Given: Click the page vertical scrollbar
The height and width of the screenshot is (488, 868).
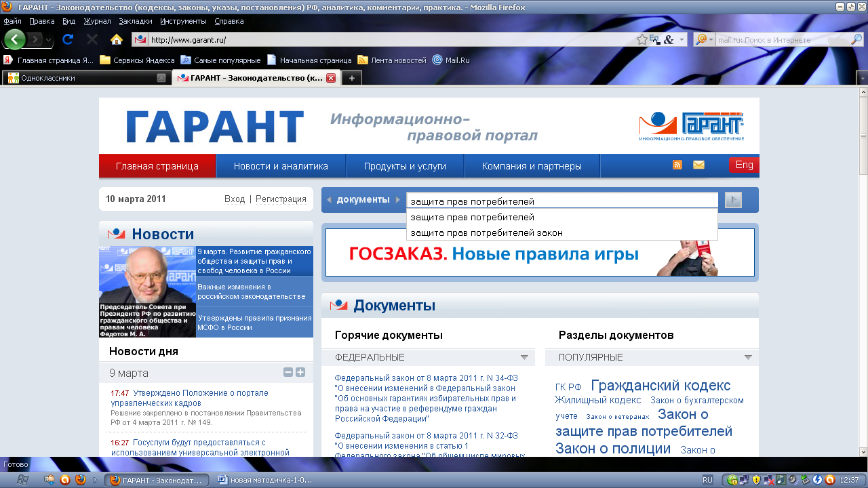Looking at the screenshot, I should point(863,271).
